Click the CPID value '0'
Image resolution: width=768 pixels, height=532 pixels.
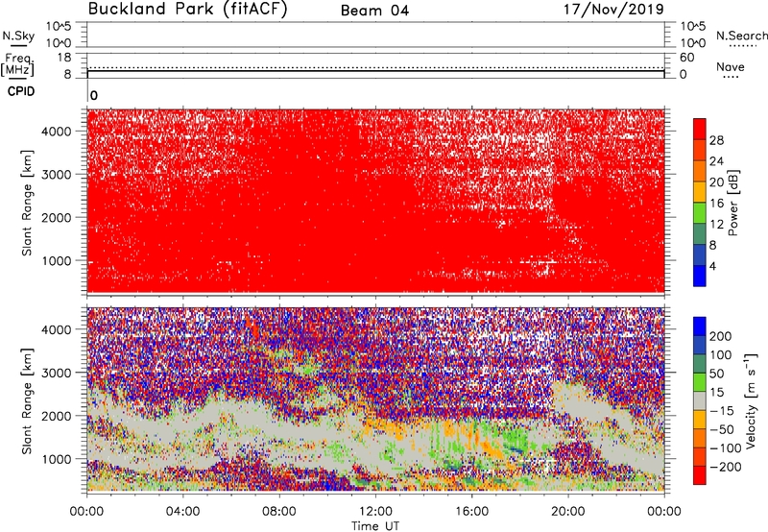tap(94, 95)
